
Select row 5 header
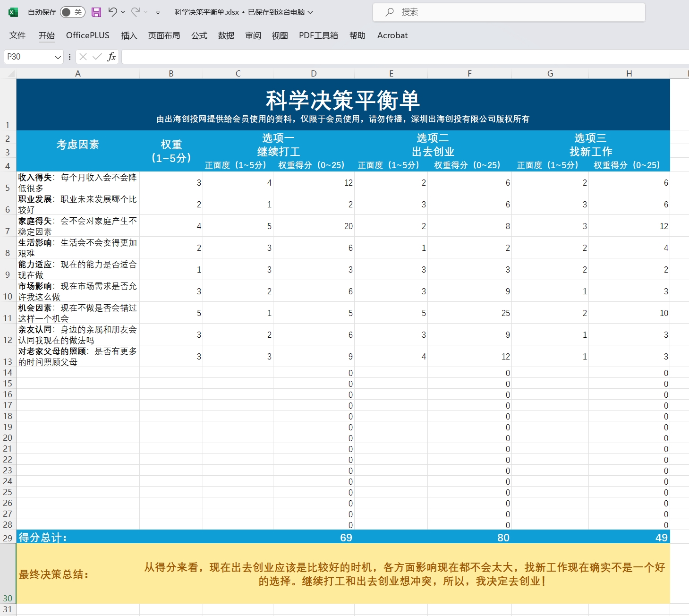8,182
